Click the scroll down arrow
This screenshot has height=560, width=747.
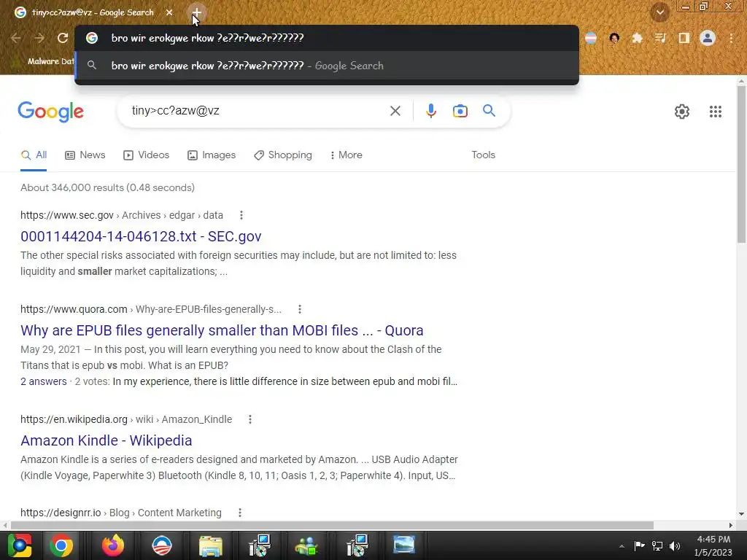point(741,514)
